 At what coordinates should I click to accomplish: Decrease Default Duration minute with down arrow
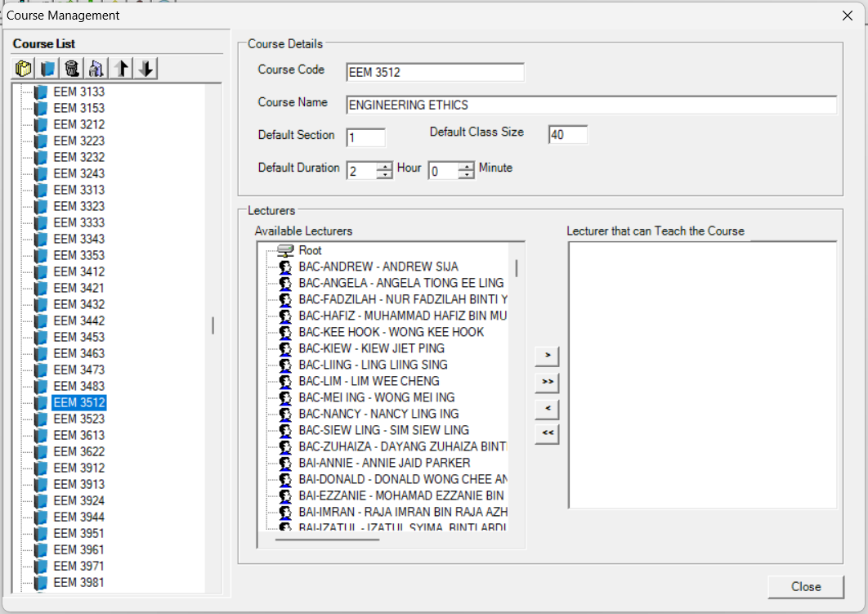pyautogui.click(x=466, y=174)
